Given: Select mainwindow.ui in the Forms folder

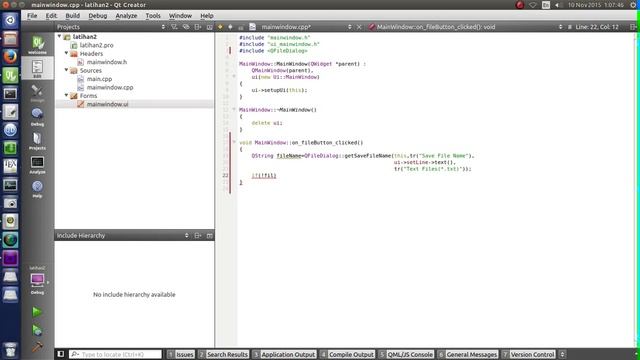Looking at the screenshot, I should click(x=107, y=104).
